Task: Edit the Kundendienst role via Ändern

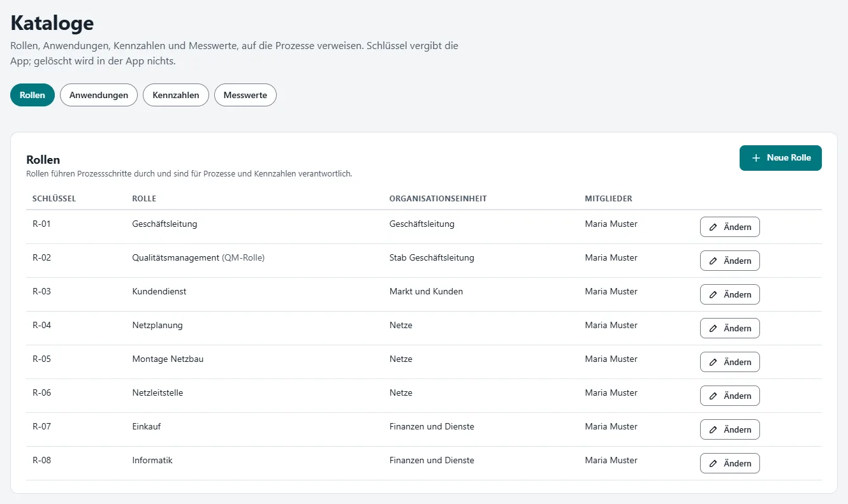Action: tap(730, 294)
